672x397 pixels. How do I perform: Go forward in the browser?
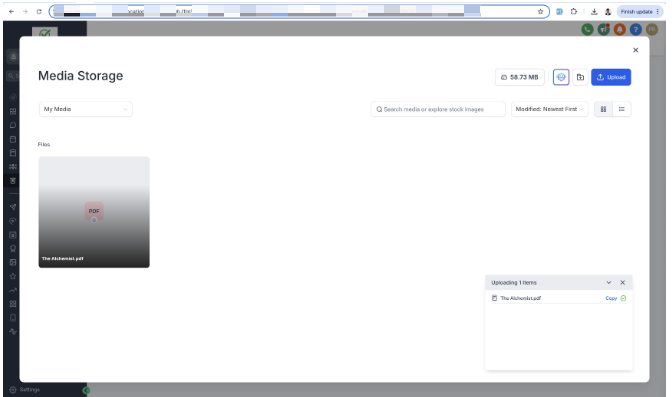point(25,12)
